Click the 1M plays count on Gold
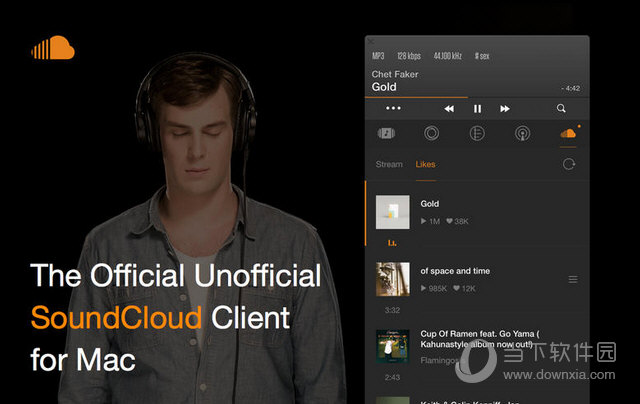640x404 pixels. pos(430,221)
